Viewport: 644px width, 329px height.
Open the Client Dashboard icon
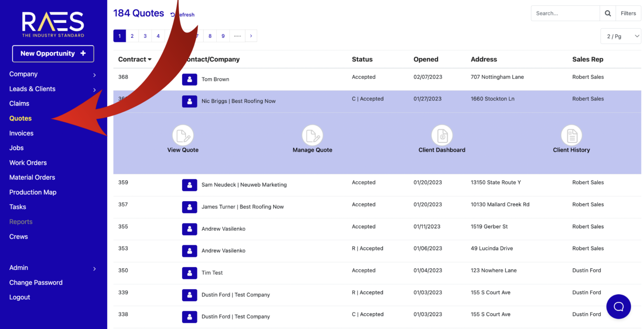[442, 136]
